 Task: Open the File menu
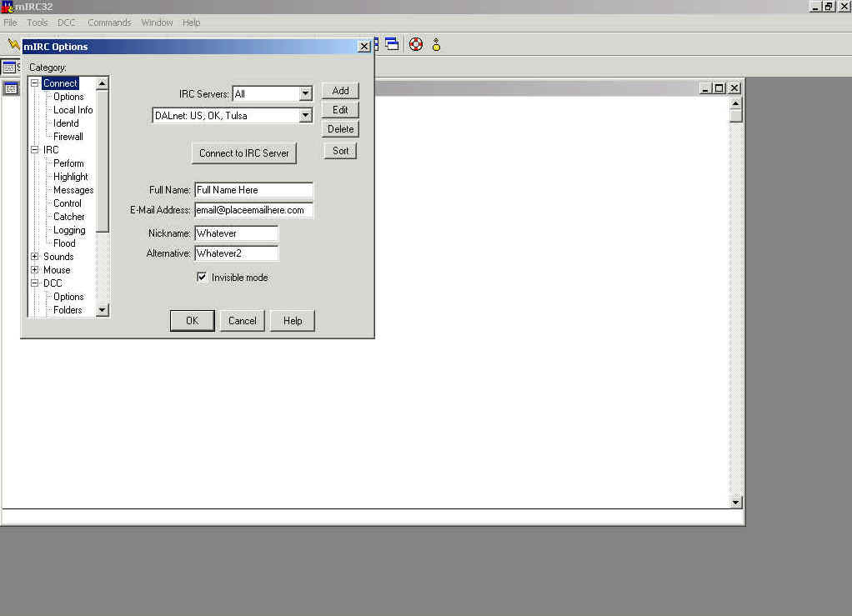10,23
